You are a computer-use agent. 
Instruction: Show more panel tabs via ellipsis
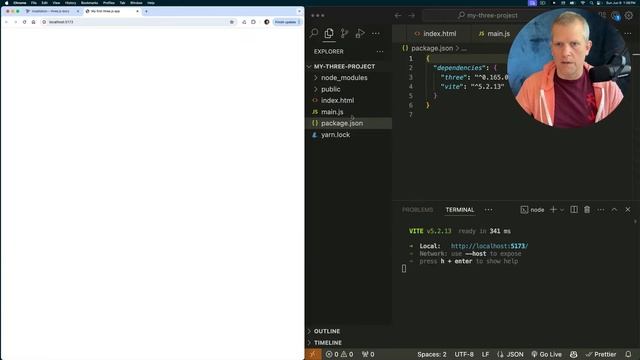(x=489, y=210)
